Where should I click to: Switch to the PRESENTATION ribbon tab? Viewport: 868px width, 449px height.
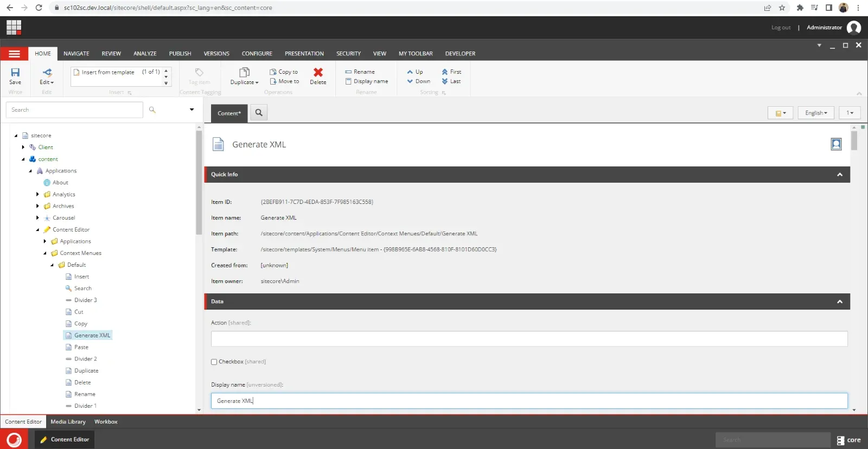304,54
